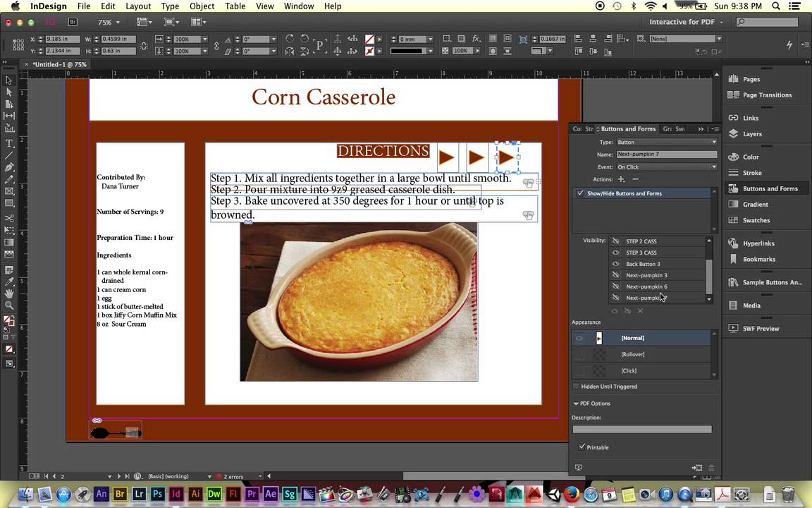Image resolution: width=812 pixels, height=508 pixels.
Task: Select the Gradient Swatch tool
Action: pyautogui.click(x=8, y=242)
